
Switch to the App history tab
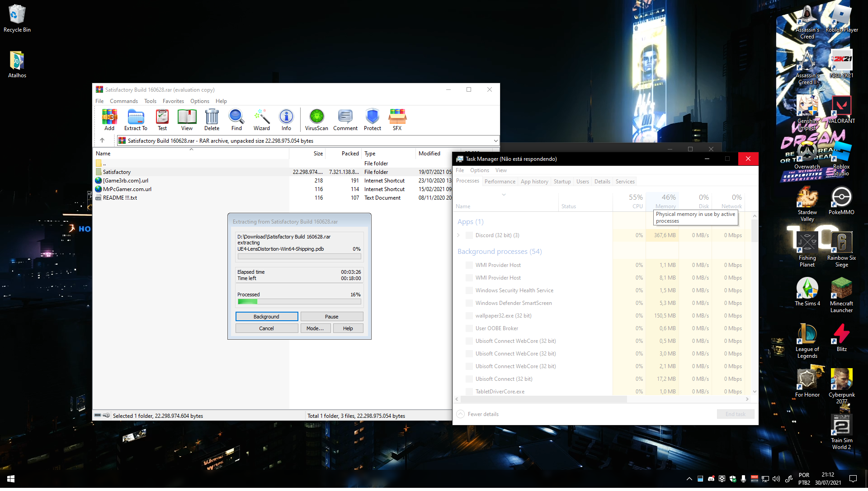[534, 182]
